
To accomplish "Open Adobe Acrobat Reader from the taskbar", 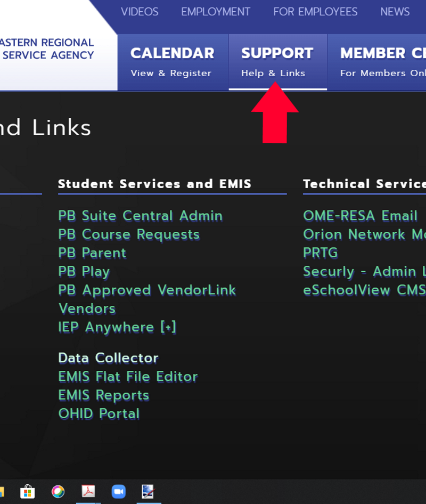I will 88,491.
